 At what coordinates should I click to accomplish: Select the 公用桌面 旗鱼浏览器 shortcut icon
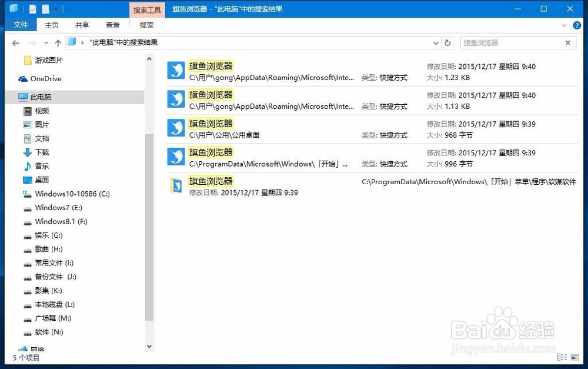coord(176,128)
